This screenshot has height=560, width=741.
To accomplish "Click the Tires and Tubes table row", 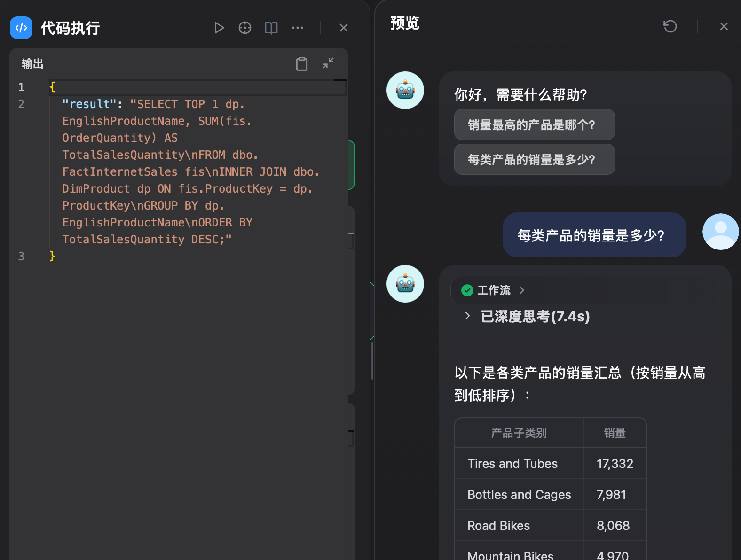I will pos(551,464).
